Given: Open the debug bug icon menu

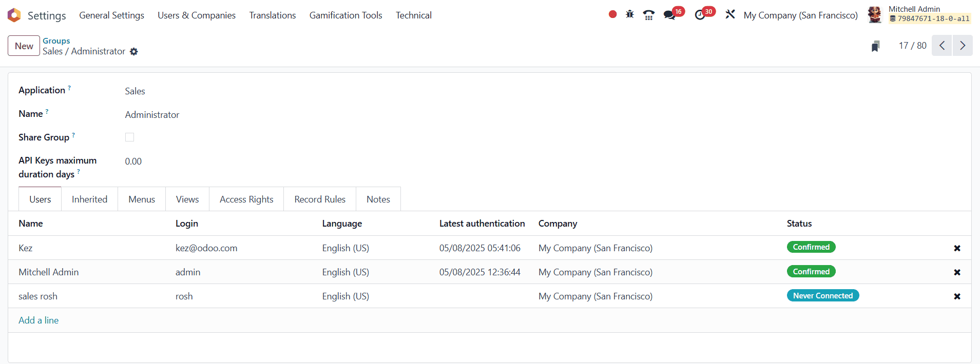Looking at the screenshot, I should (630, 14).
